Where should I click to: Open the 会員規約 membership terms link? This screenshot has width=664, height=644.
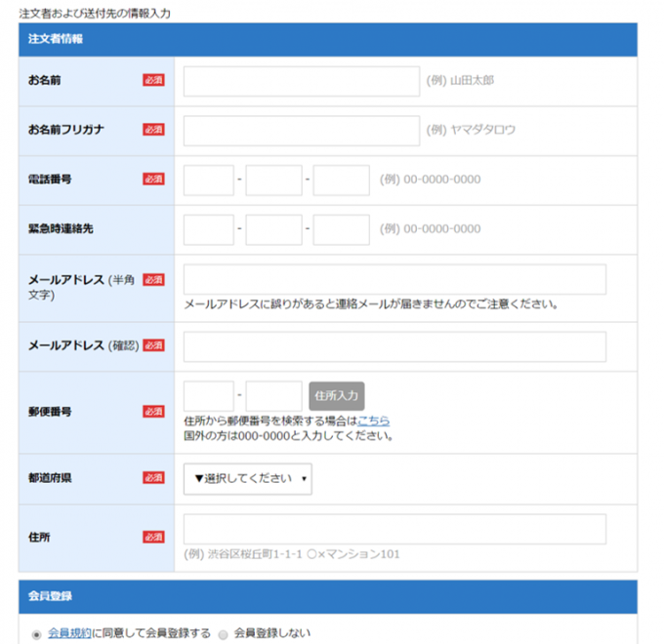coord(69,633)
